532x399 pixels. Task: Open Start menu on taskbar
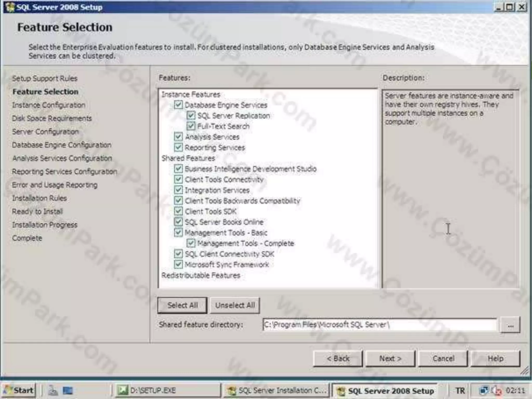pos(19,390)
